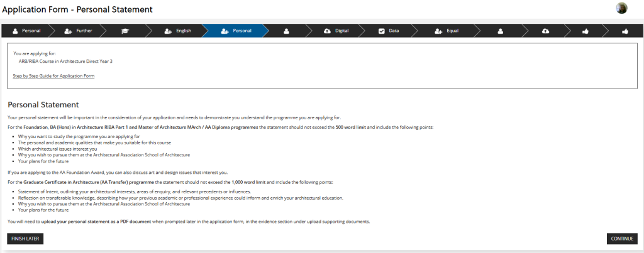This screenshot has width=644, height=253.
Task: Switch to the Equal step
Action: point(447,31)
